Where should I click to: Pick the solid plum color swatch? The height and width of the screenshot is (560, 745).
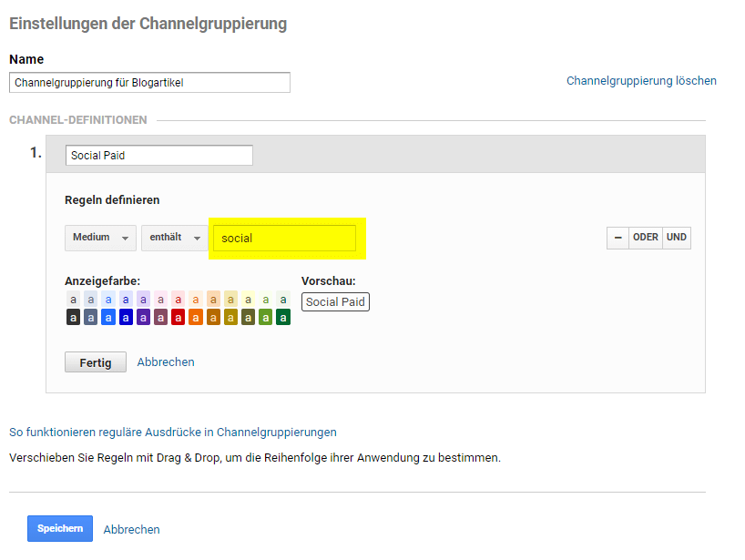point(160,317)
